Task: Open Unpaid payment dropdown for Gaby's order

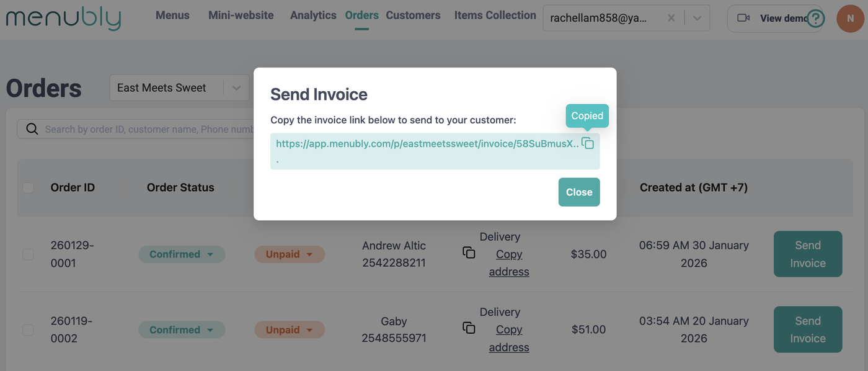Action: point(290,330)
